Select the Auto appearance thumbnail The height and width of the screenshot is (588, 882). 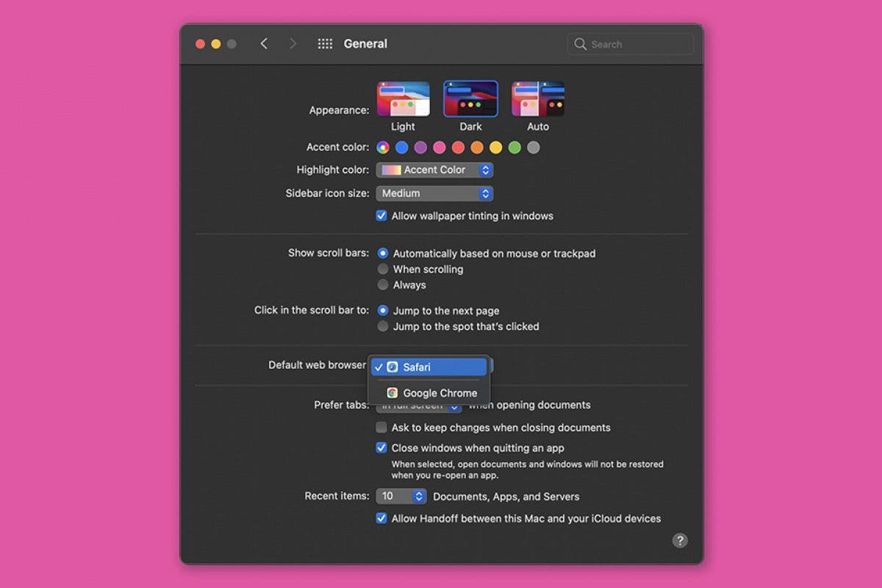[x=538, y=99]
